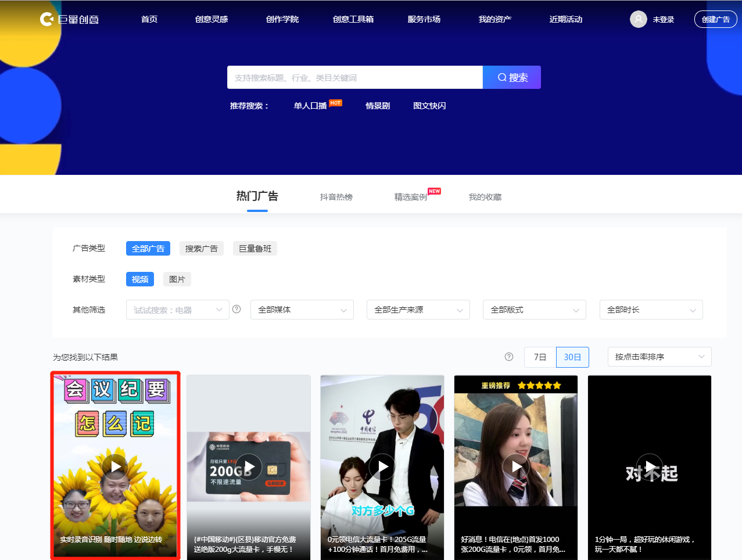Play the 重磅推荐 five-star video
The image size is (742, 560).
516,466
